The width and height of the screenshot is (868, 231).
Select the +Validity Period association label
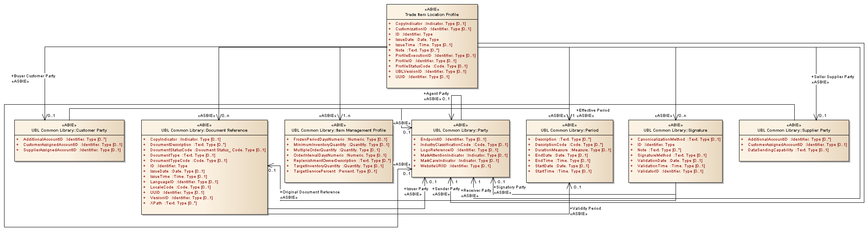pyautogui.click(x=585, y=209)
